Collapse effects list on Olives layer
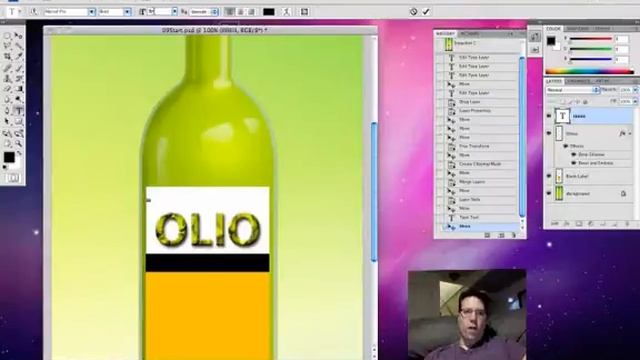640x360 pixels. 630,133
